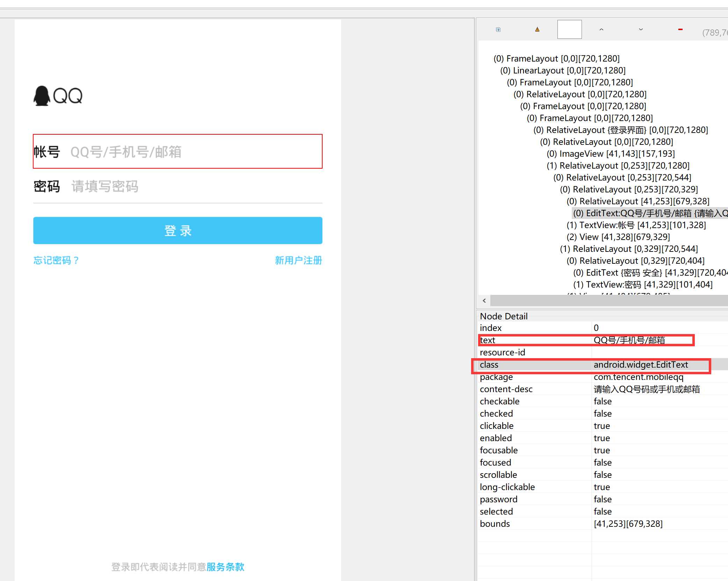Click the Node Detail panel header

click(x=504, y=316)
